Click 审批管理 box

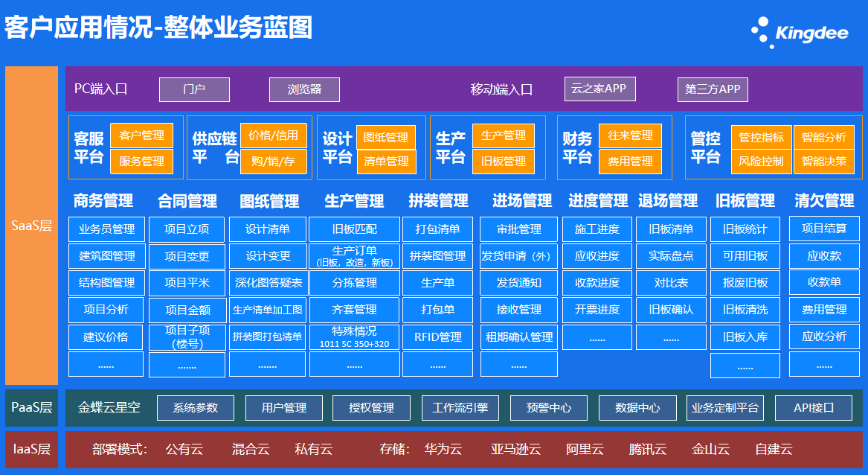pyautogui.click(x=518, y=229)
